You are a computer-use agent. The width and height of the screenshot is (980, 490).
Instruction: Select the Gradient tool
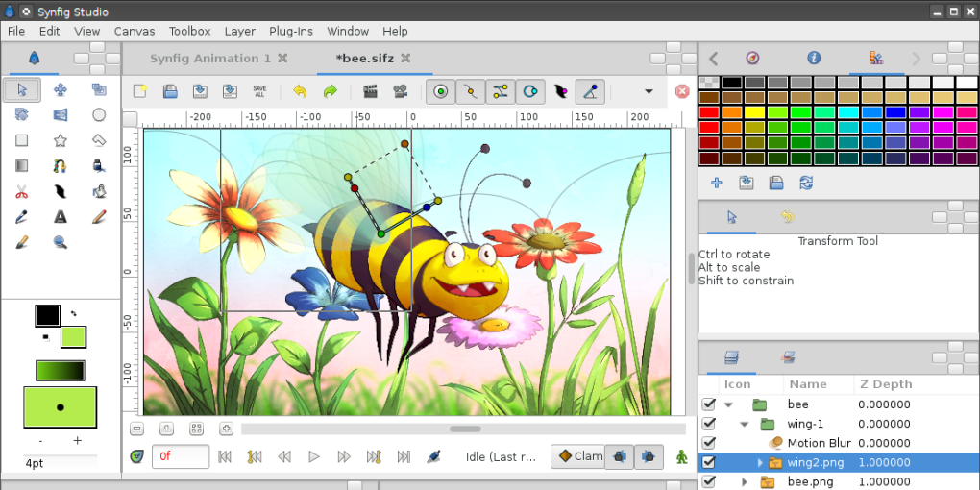point(22,166)
